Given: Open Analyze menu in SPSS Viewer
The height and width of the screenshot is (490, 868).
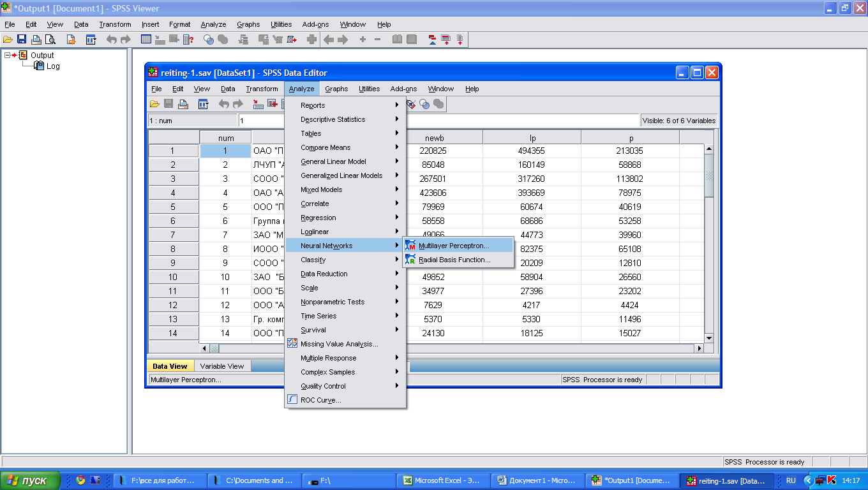Looking at the screenshot, I should [213, 24].
